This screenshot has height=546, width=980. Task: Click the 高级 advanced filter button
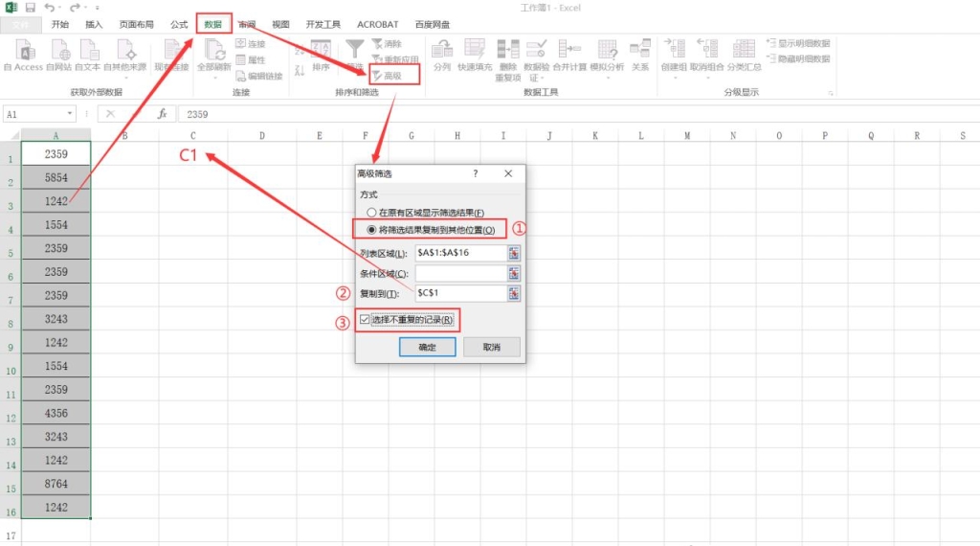tap(393, 76)
